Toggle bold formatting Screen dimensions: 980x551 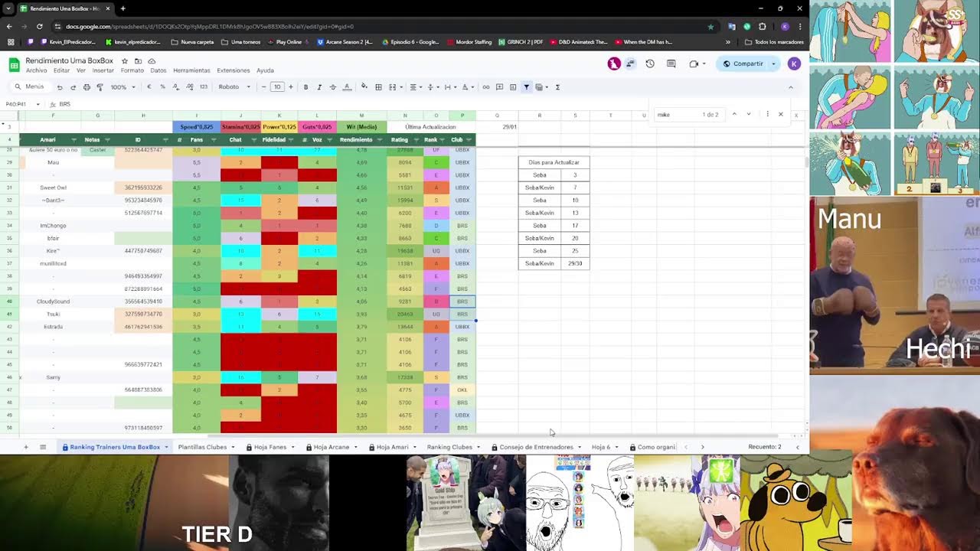[x=305, y=87]
